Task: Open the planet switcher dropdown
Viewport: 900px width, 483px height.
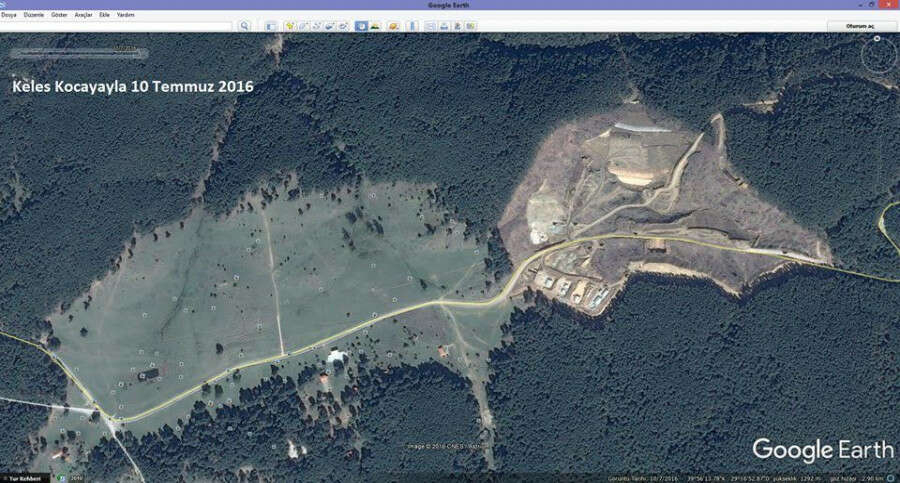Action: (x=394, y=25)
